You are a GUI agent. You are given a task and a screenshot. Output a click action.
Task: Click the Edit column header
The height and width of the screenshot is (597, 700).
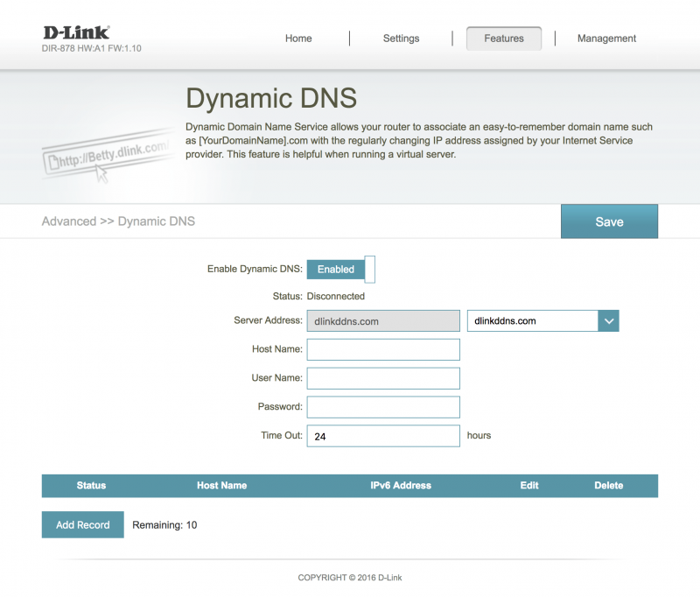point(529,485)
